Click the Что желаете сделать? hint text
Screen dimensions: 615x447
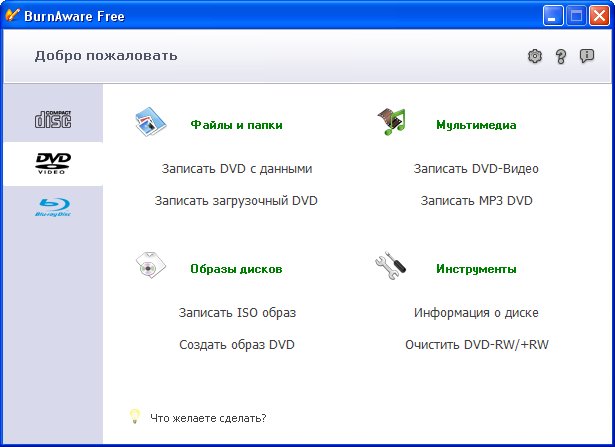(208, 418)
